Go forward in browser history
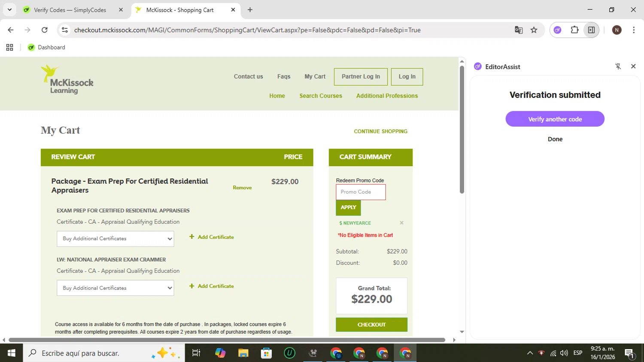 click(27, 30)
